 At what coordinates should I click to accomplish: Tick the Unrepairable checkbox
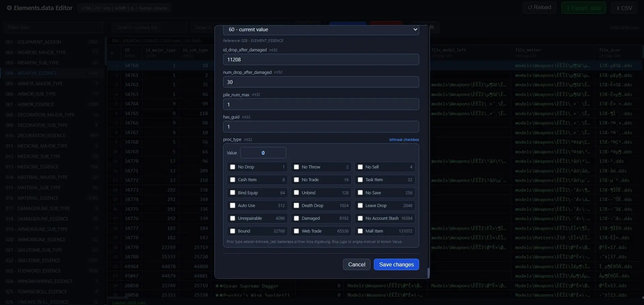tap(233, 218)
